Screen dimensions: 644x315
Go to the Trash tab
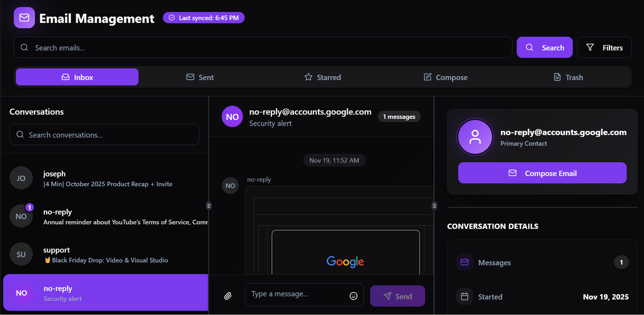(568, 77)
